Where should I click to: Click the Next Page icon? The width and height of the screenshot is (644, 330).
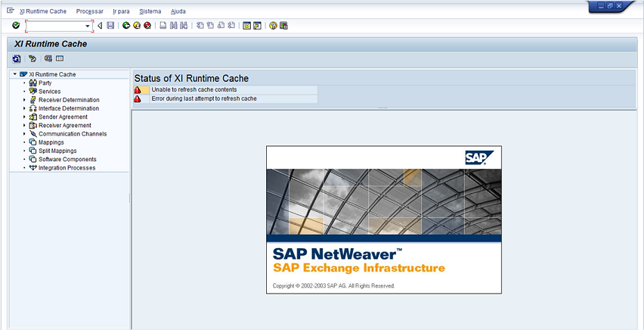click(221, 26)
